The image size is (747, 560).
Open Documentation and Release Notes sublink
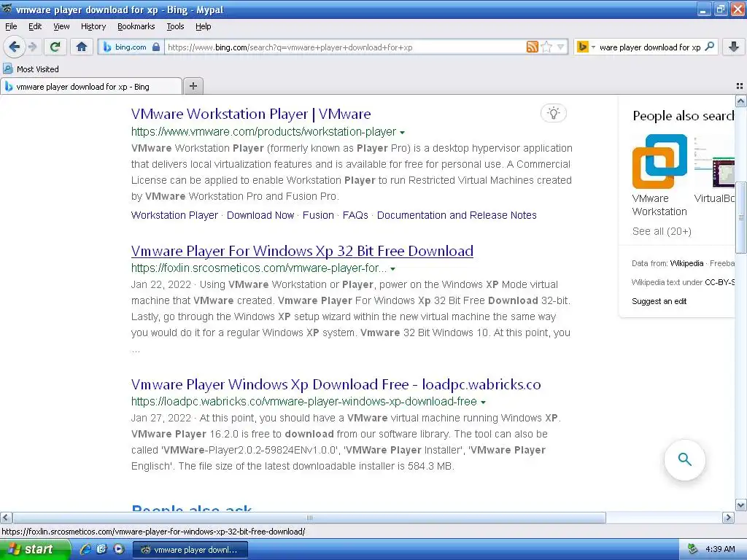click(457, 215)
